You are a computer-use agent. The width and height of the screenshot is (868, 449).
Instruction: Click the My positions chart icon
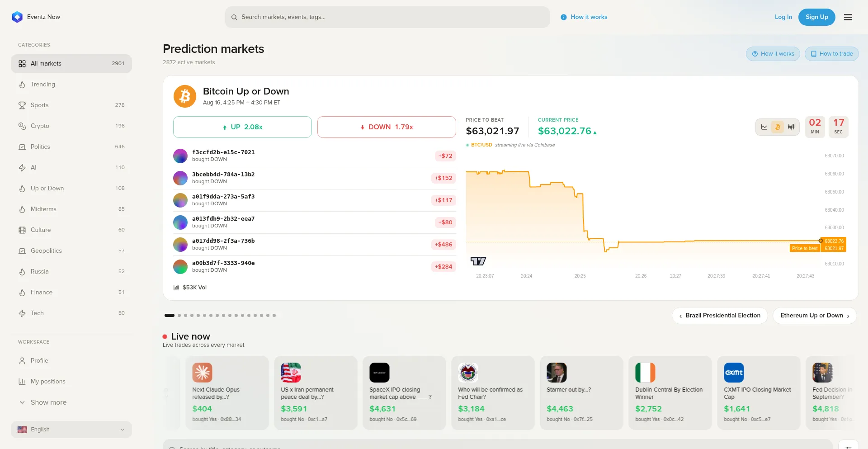tap(22, 382)
